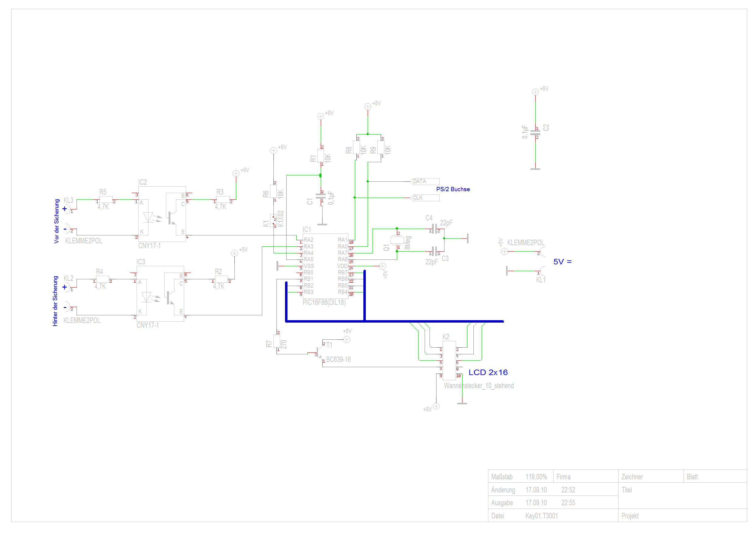Select the thick blue LCD bus line

click(x=395, y=321)
